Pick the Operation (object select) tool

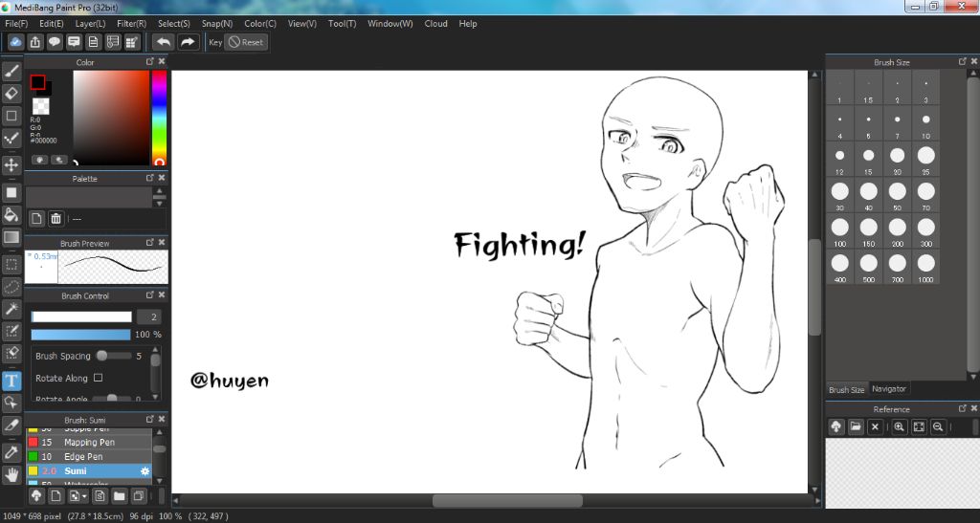click(11, 403)
